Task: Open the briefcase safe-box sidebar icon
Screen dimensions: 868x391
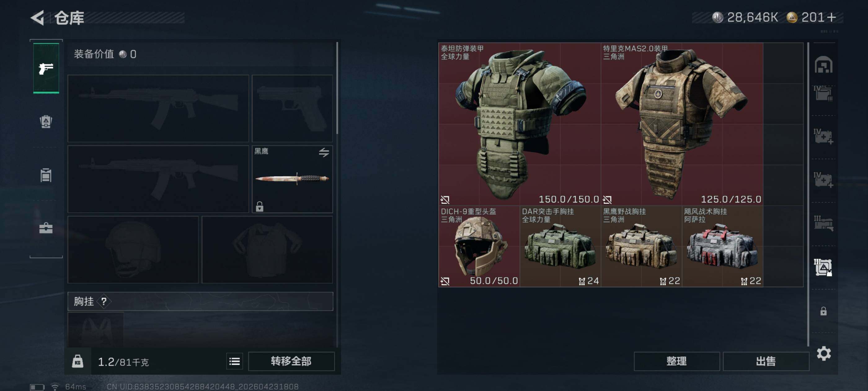Action: (46, 228)
